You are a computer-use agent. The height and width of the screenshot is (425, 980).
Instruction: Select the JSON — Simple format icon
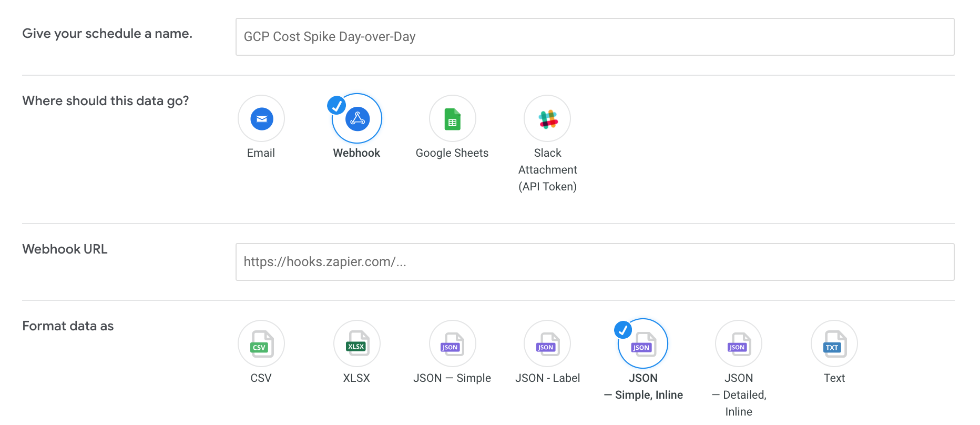tap(452, 343)
